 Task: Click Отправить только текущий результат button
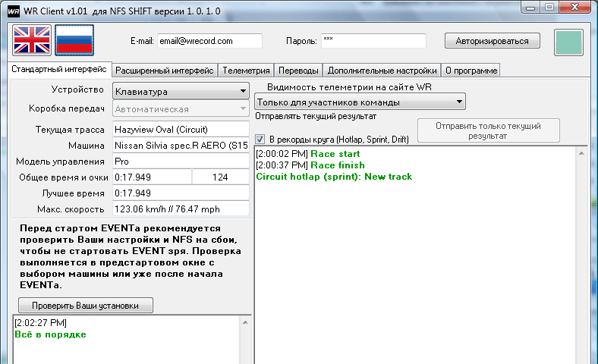(x=488, y=130)
